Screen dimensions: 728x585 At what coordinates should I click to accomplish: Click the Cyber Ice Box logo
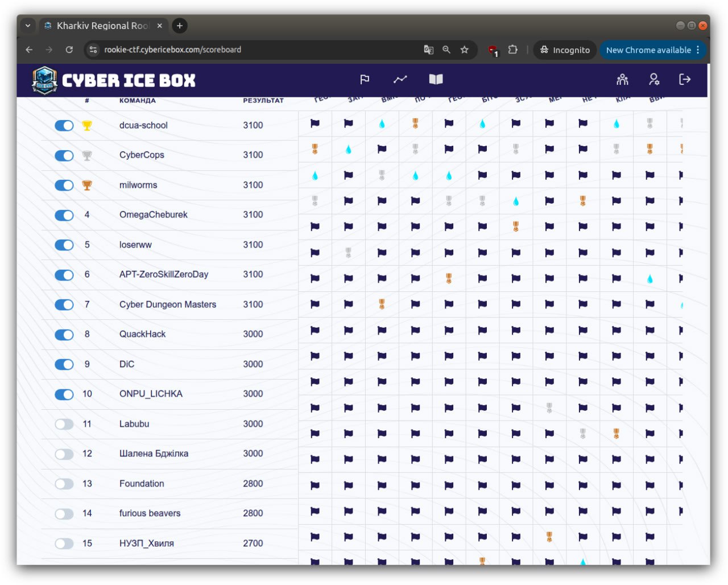114,80
